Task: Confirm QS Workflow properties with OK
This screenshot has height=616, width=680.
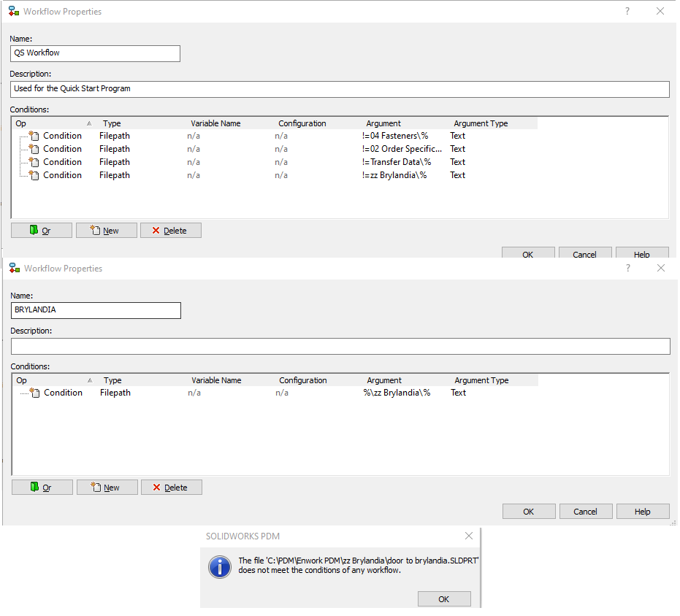Action: coord(528,253)
